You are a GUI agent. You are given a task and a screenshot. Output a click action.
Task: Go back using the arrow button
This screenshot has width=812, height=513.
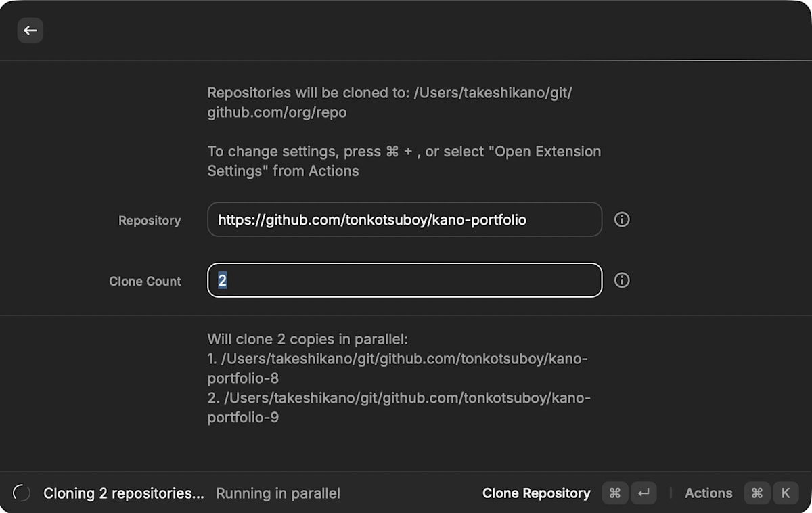point(30,30)
